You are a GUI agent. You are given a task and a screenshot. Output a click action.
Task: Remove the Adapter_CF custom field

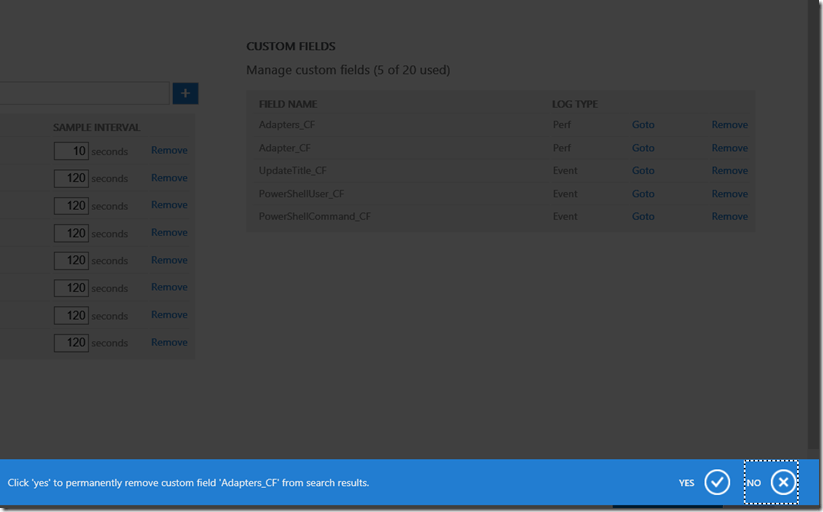[729, 148]
